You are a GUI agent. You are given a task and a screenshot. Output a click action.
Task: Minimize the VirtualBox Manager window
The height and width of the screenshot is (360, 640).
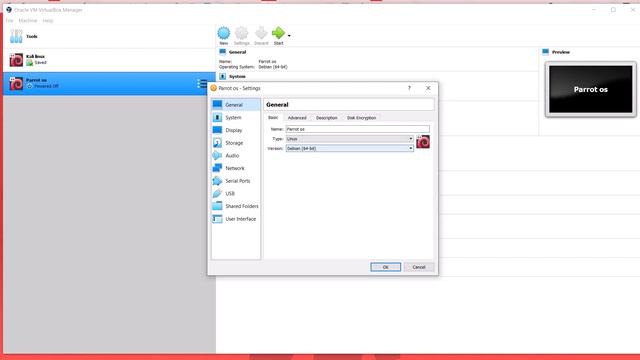(x=594, y=9)
